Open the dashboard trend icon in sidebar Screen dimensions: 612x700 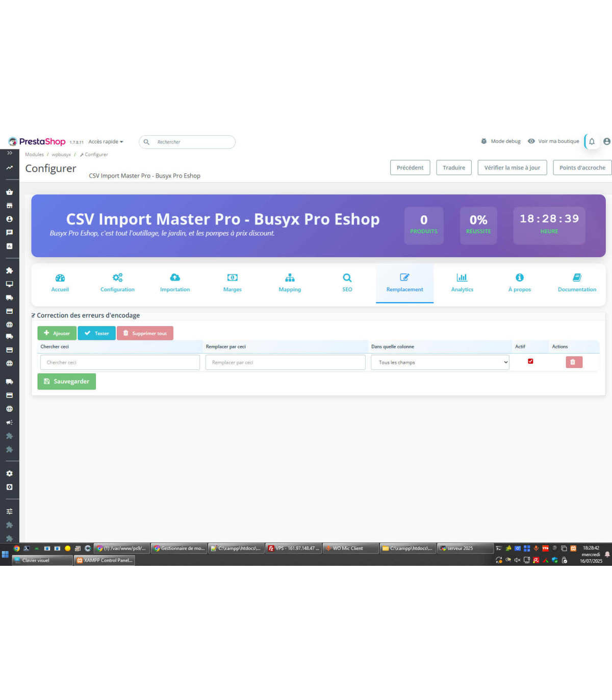[x=9, y=168]
